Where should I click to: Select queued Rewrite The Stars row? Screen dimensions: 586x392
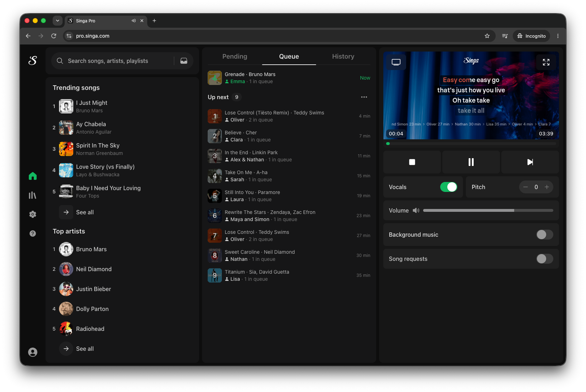[289, 216]
